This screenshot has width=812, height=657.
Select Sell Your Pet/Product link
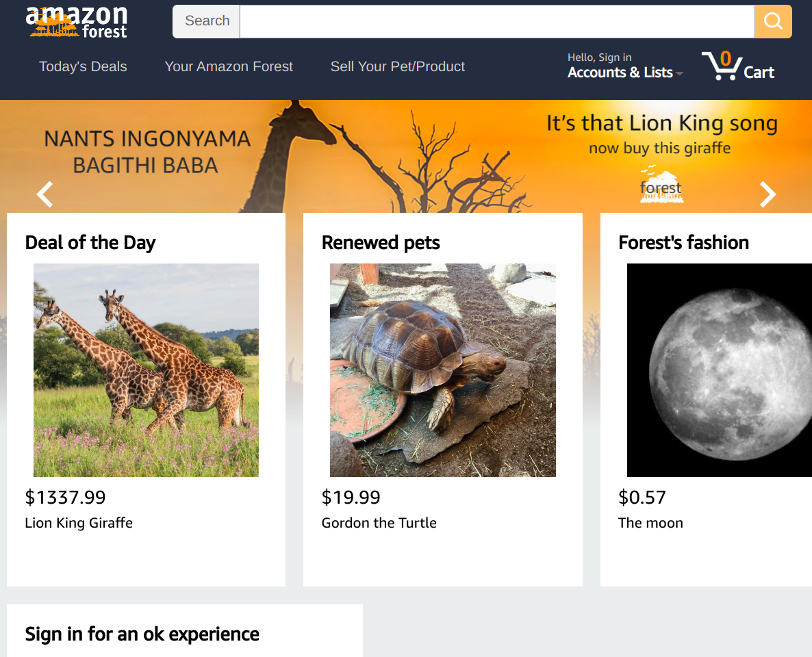click(x=398, y=66)
